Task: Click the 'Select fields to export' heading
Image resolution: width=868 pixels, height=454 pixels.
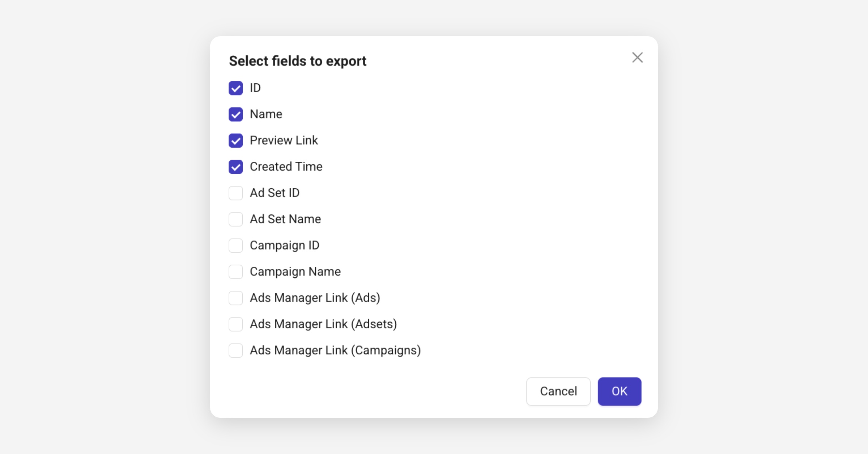Action: tap(297, 61)
